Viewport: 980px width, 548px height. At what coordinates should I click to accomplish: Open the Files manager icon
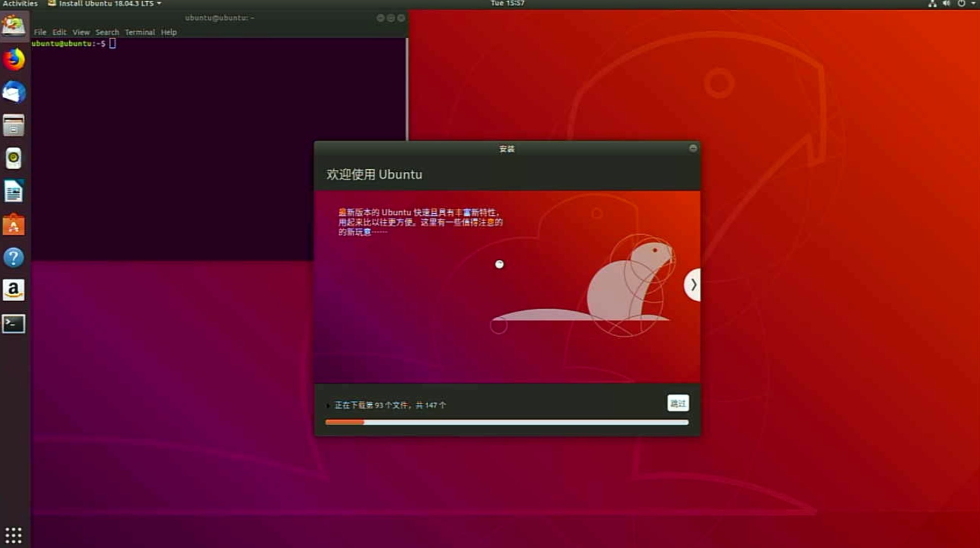click(x=14, y=125)
